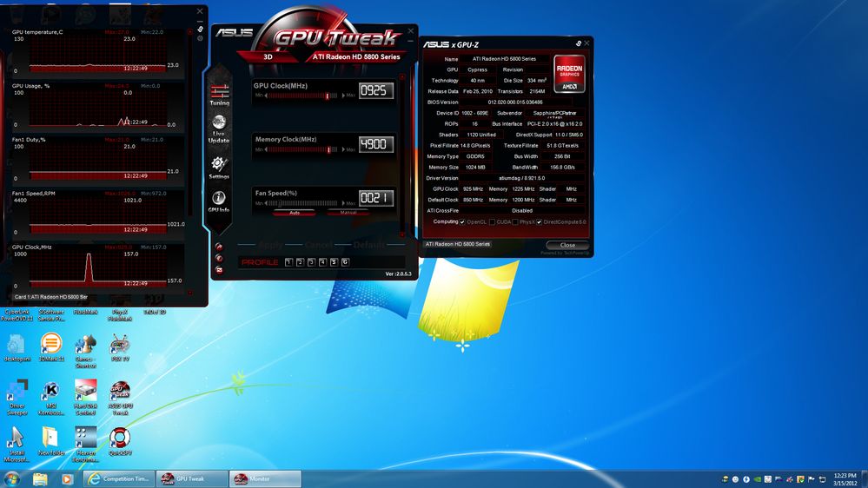Click the Memory Clock value field 4900
This screenshot has height=488, width=868.
point(376,144)
